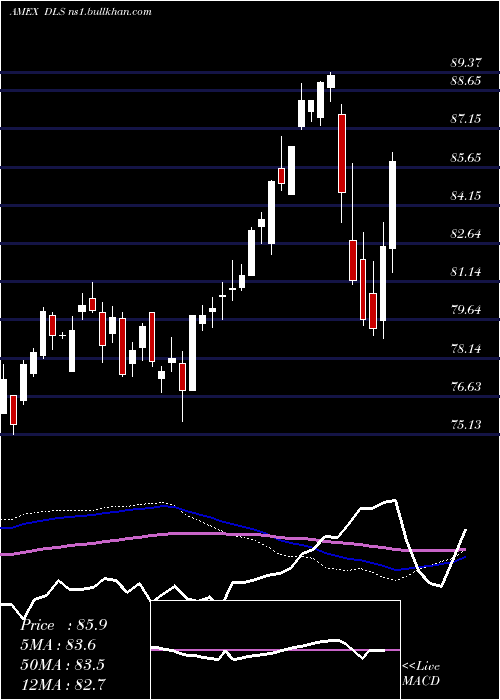Click the blue moving average line
Screen dimensions: 500x700
(x=232, y=525)
